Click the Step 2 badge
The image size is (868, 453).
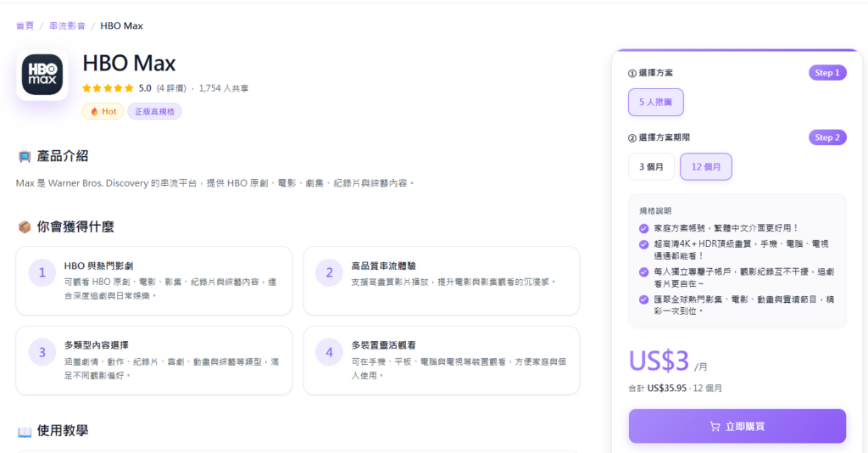(827, 137)
